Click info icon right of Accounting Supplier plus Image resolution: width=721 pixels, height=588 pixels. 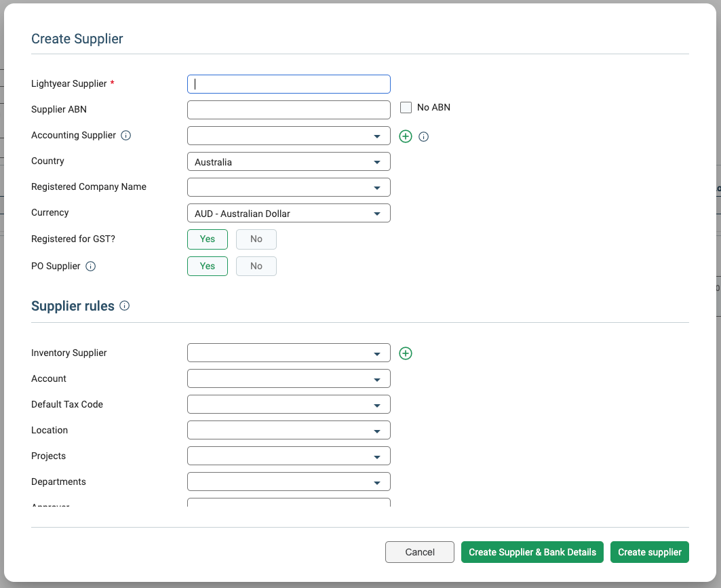click(x=423, y=136)
